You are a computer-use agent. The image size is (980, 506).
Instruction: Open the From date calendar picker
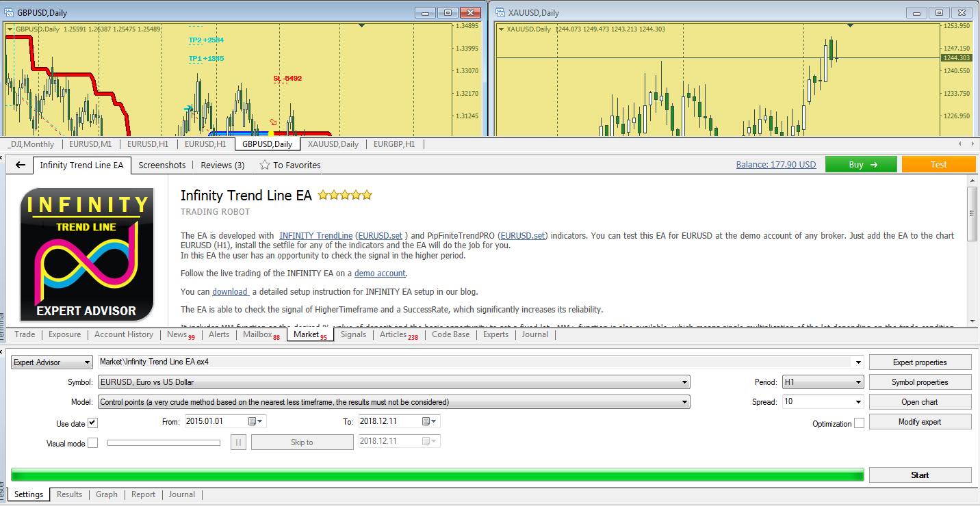click(x=257, y=422)
